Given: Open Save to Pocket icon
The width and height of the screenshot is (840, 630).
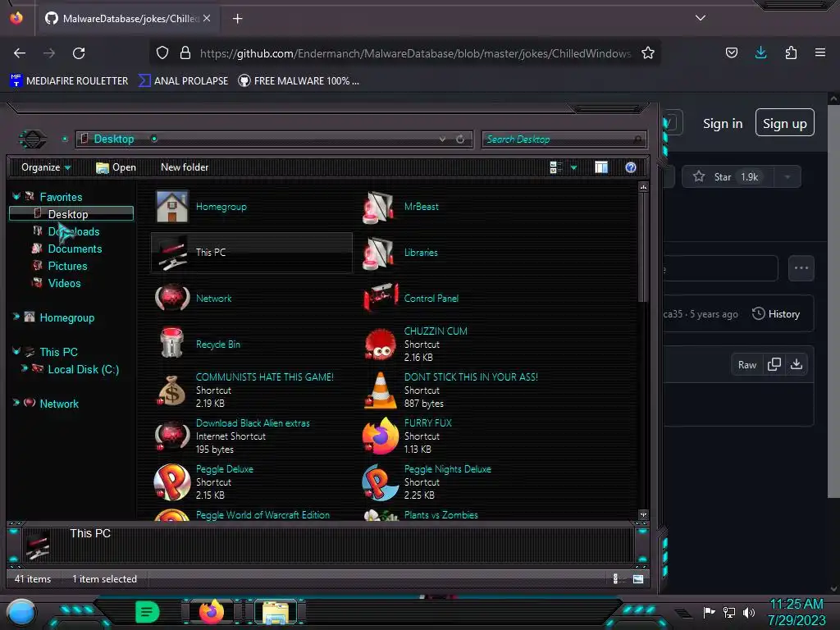Looking at the screenshot, I should pyautogui.click(x=731, y=52).
